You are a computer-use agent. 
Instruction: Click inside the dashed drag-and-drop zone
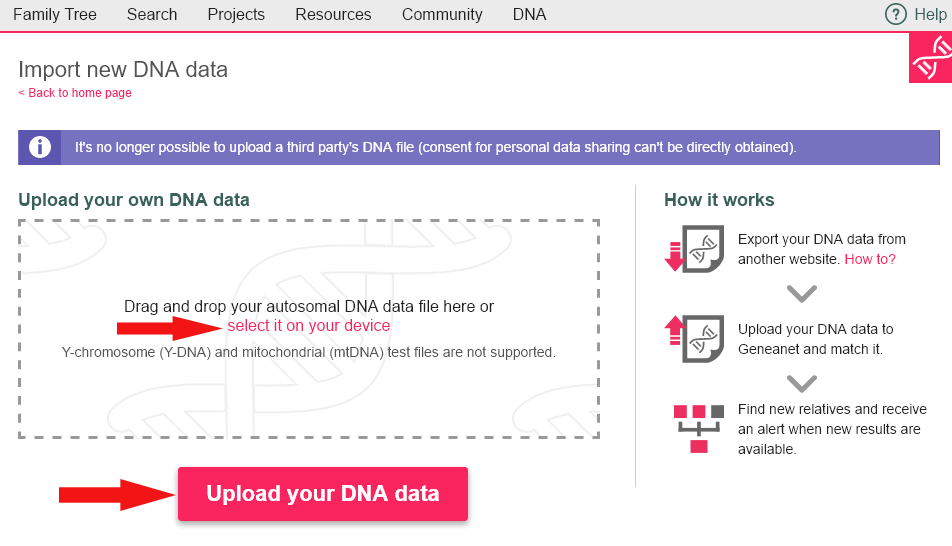coord(308,395)
